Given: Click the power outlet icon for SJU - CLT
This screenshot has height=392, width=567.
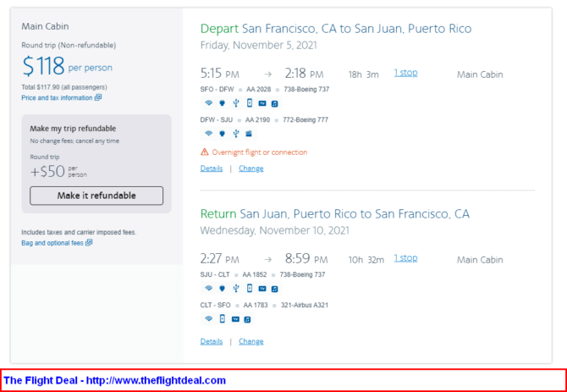Looking at the screenshot, I should pyautogui.click(x=222, y=288).
